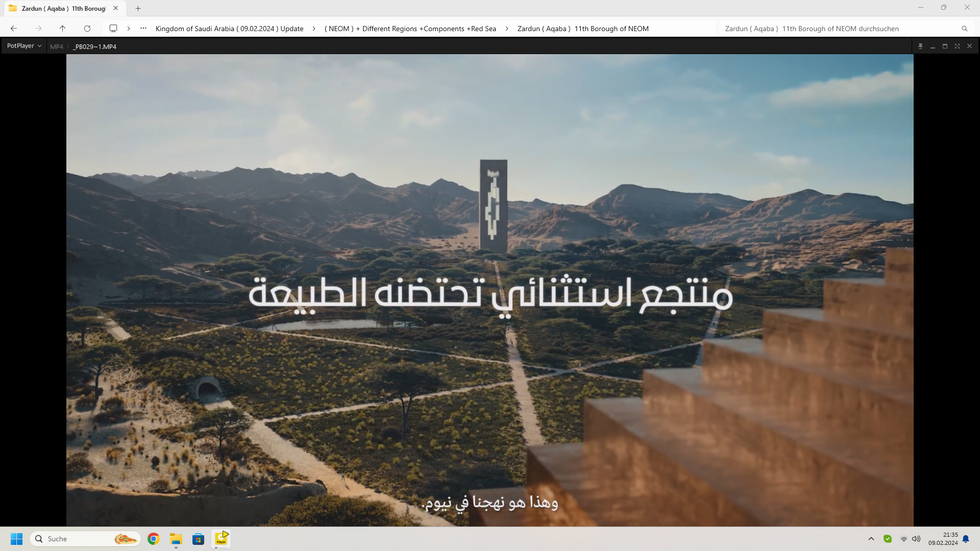This screenshot has height=551, width=980.
Task: Click the forward navigation arrow
Action: [38, 29]
